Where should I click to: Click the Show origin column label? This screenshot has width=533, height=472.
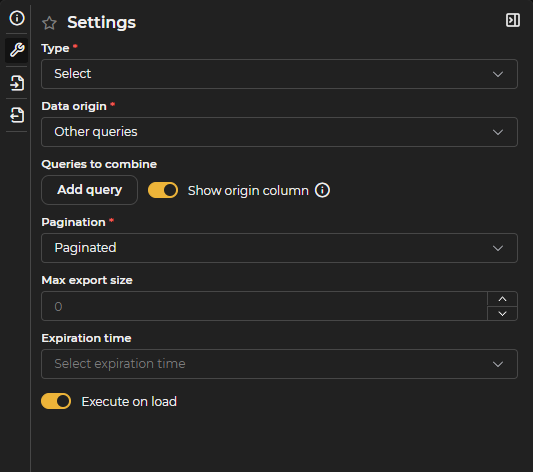[248, 191]
